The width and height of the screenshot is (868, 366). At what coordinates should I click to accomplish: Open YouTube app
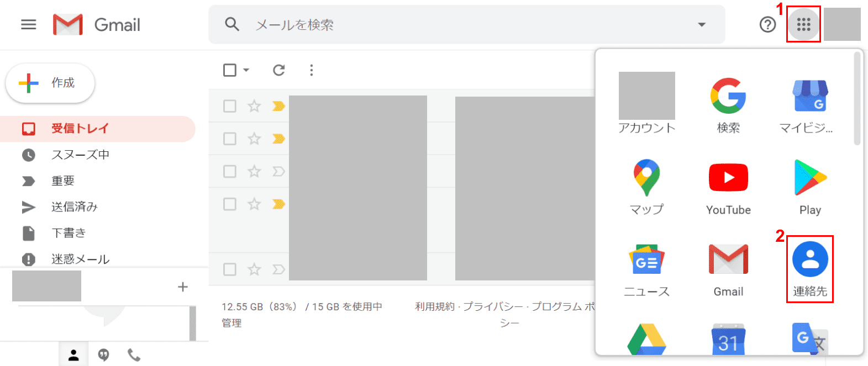[728, 188]
